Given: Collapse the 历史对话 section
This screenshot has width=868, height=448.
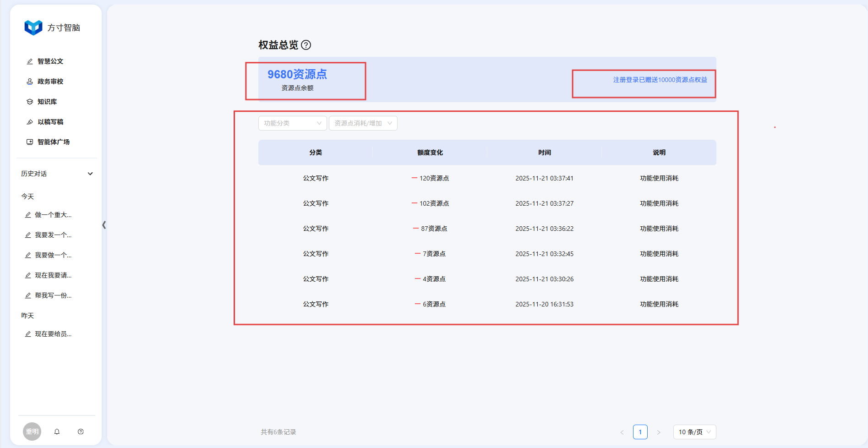Looking at the screenshot, I should coord(90,174).
